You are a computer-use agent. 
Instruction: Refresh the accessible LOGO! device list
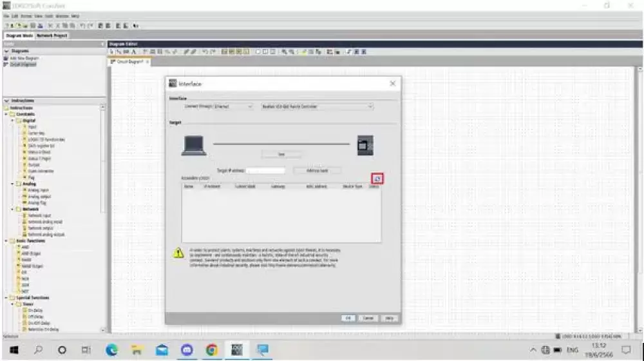pyautogui.click(x=377, y=179)
